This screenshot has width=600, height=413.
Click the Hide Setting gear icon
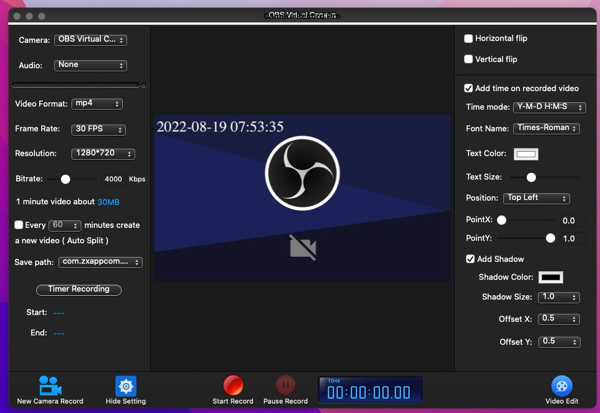(126, 386)
